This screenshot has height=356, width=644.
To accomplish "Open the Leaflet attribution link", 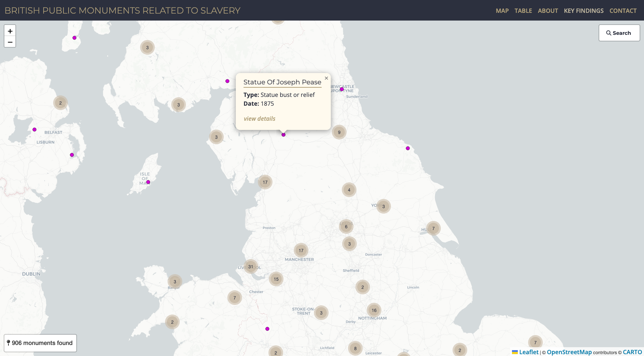I will 528,352.
